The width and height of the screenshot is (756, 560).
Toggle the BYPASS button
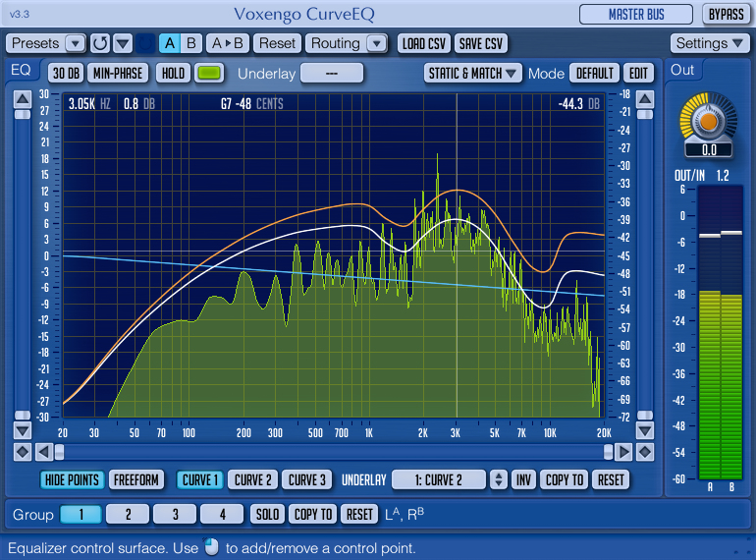tap(726, 15)
